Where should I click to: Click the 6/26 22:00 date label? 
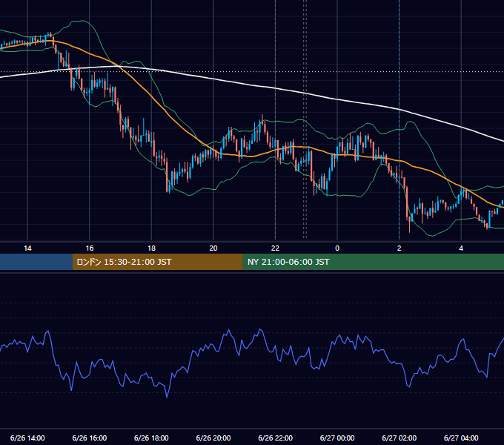(x=275, y=438)
